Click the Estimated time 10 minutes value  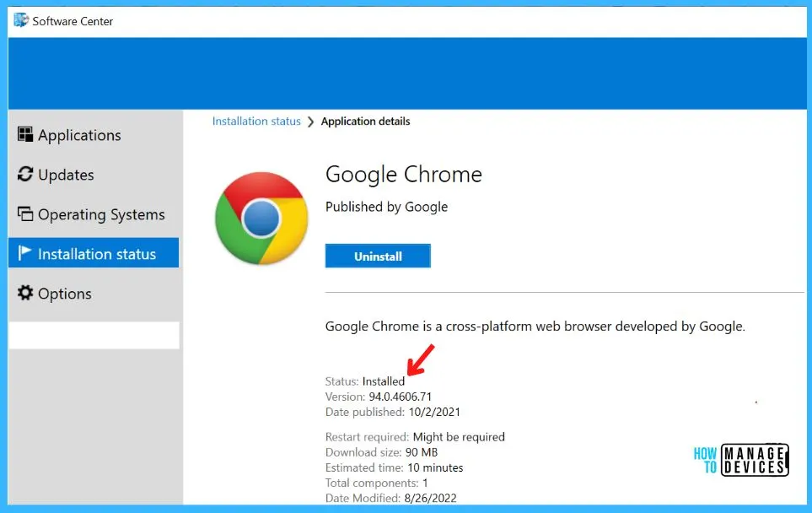(x=436, y=467)
